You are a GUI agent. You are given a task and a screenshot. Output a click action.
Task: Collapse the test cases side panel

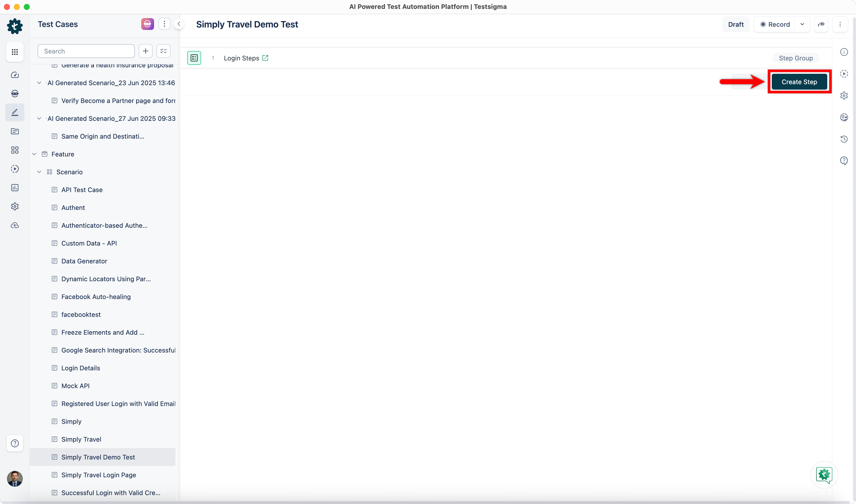179,24
